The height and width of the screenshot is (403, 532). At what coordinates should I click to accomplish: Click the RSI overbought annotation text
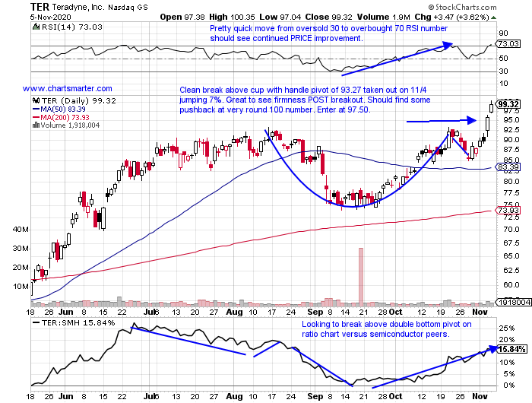(x=328, y=33)
